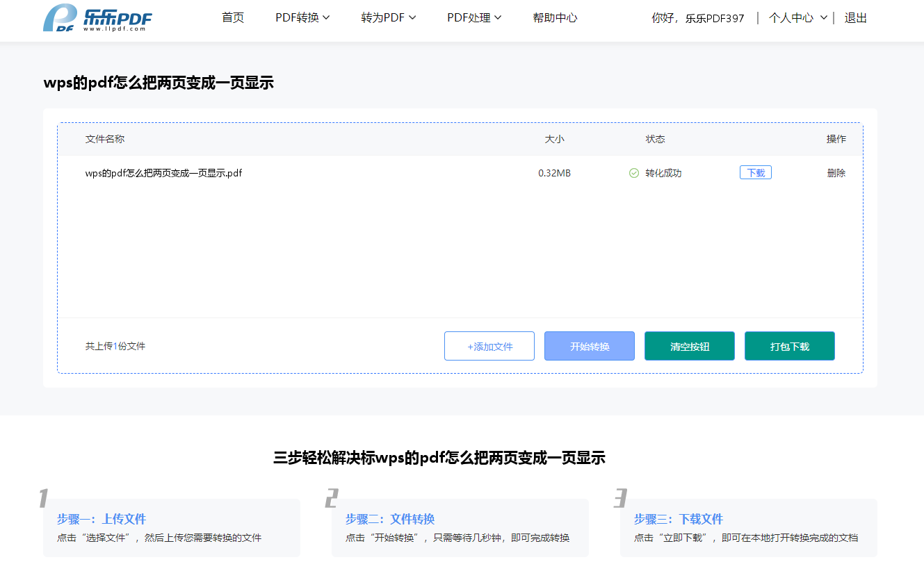Click the 转化成功 status text

coord(663,173)
